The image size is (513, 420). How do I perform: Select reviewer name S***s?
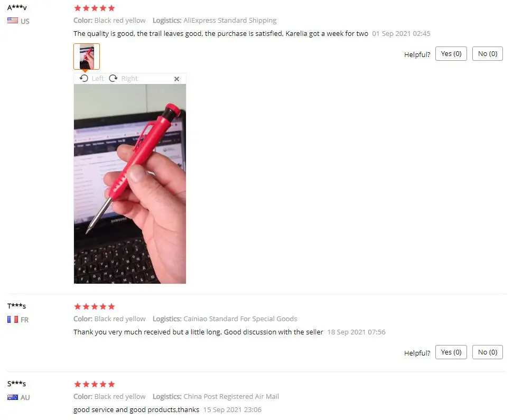click(x=17, y=384)
